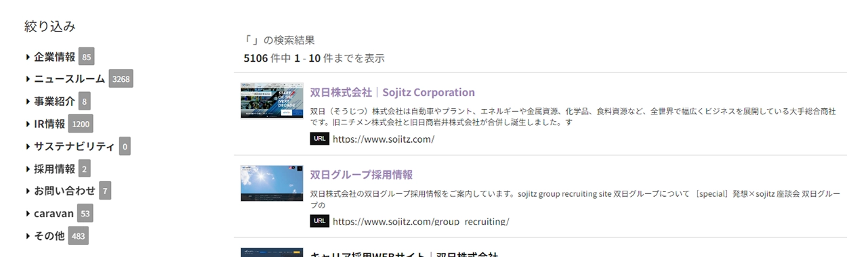Click the 3268 count badge for ニュースルーム
Viewport: 868px width, 257px height.
121,79
